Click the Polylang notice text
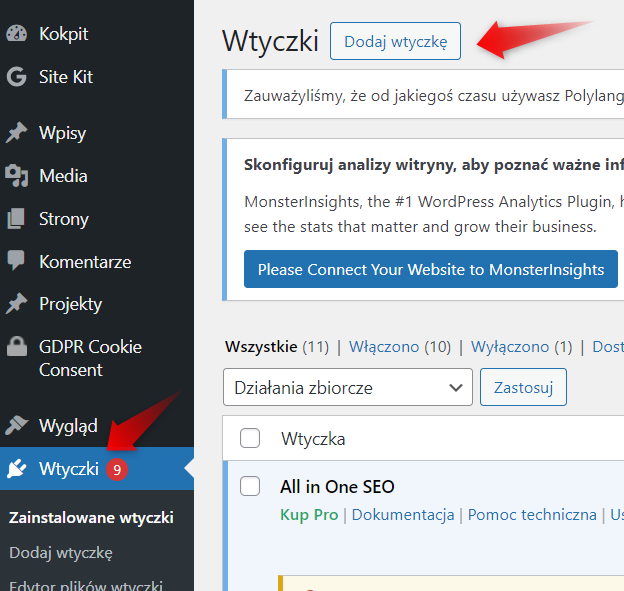The image size is (624, 591). pyautogui.click(x=434, y=96)
